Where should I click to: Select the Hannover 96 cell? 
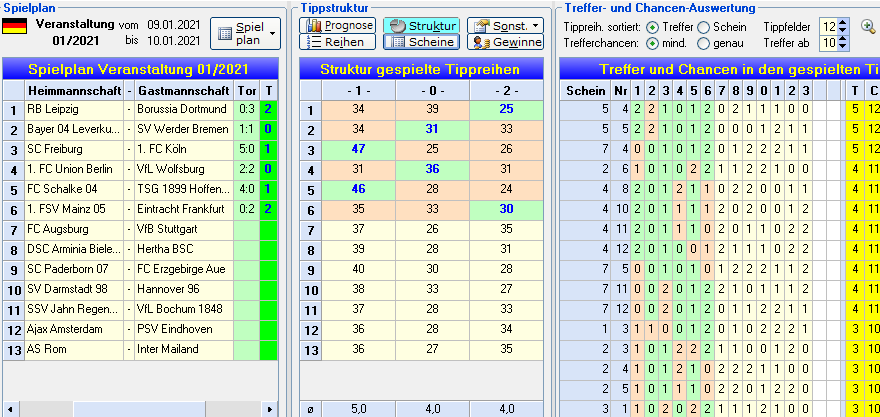coord(184,289)
